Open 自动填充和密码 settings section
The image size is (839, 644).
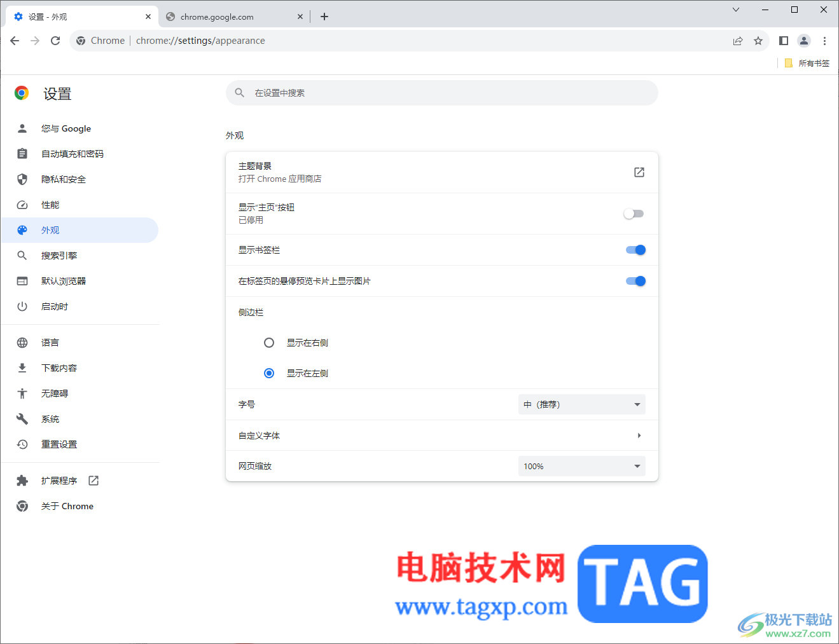pos(80,154)
